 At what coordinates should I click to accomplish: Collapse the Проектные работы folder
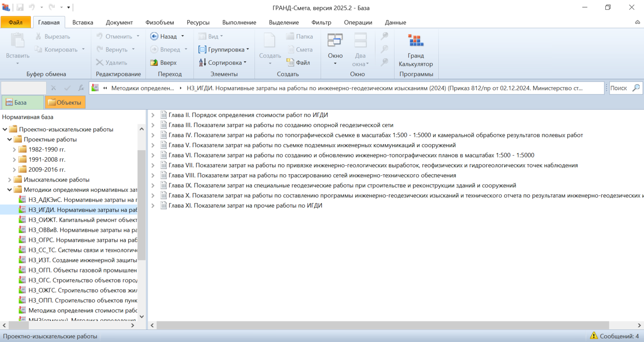[x=10, y=139]
